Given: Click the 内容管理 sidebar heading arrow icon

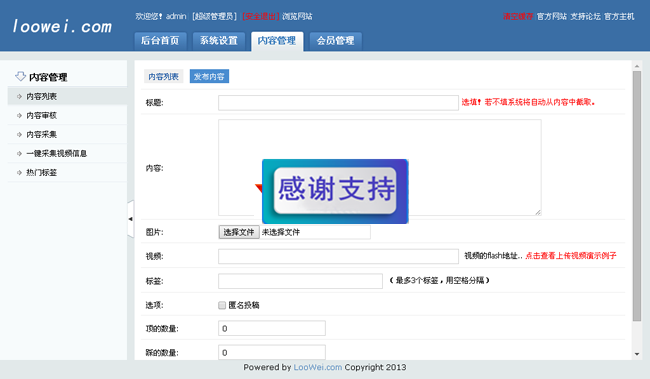Looking at the screenshot, I should pos(20,76).
